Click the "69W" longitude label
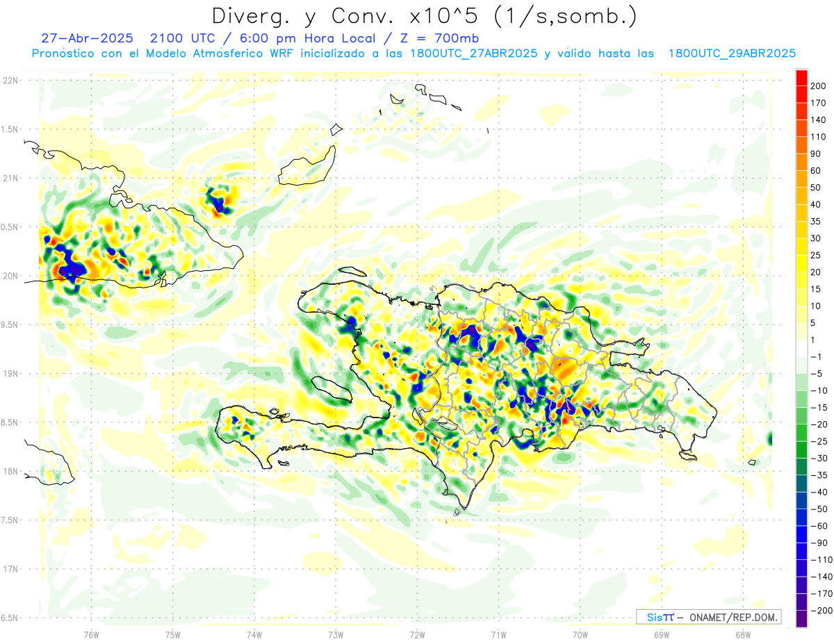This screenshot has width=834, height=644. point(662,635)
